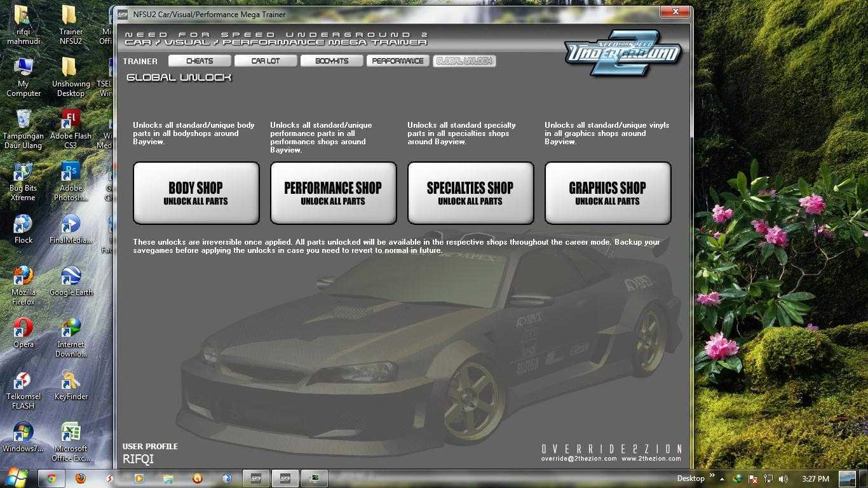
Task: Click the blue globe taskbar icon
Action: (x=226, y=478)
